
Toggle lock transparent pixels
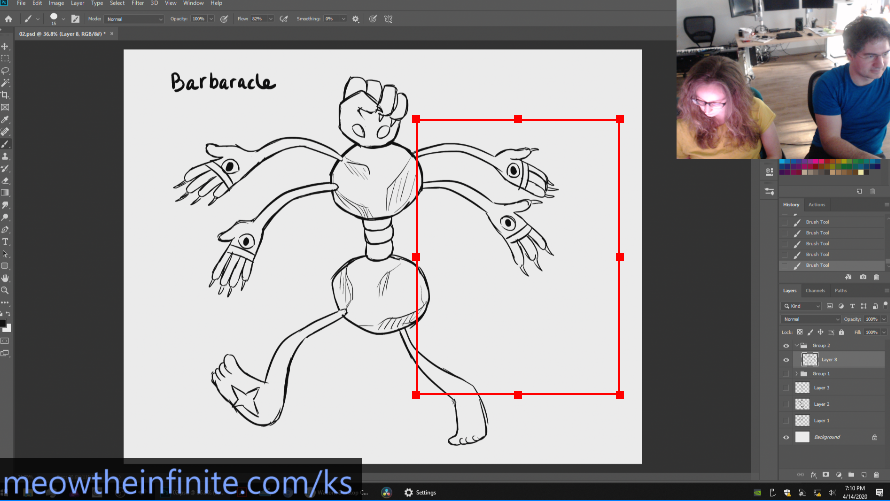[x=800, y=332]
